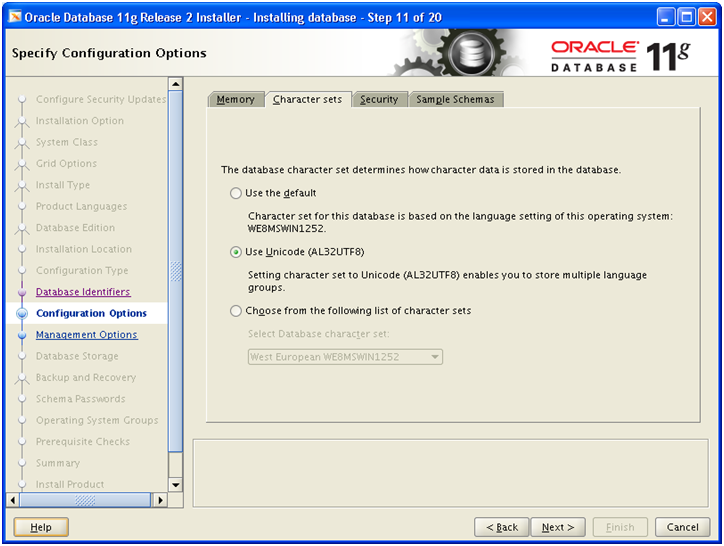The height and width of the screenshot is (546, 724).
Task: Click the Backup and Recovery step text
Action: coord(86,377)
